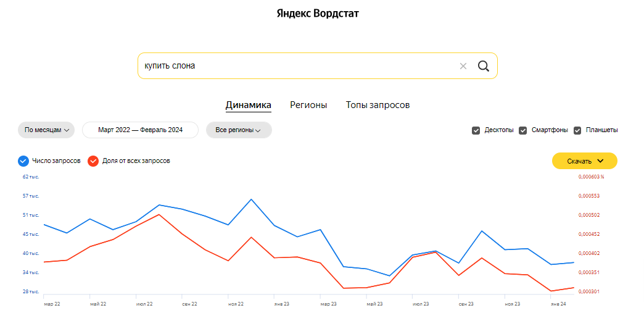This screenshot has width=644, height=313.
Task: Switch to the Топы запросов tab
Action: click(x=378, y=105)
